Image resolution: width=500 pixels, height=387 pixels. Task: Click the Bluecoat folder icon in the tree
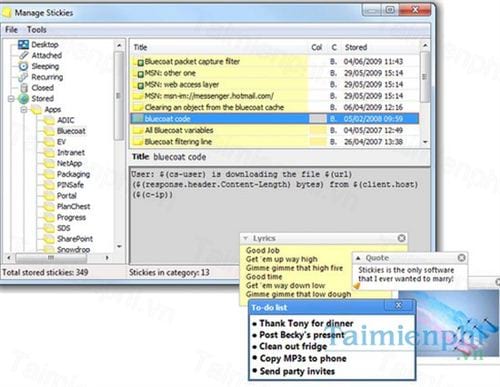pyautogui.click(x=49, y=131)
